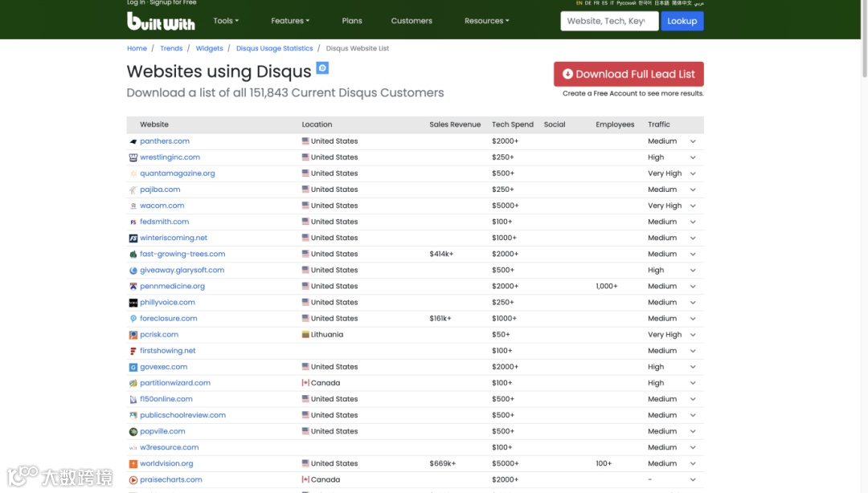Click the pennmedicine.org favicon
868x493 pixels.
coord(133,287)
